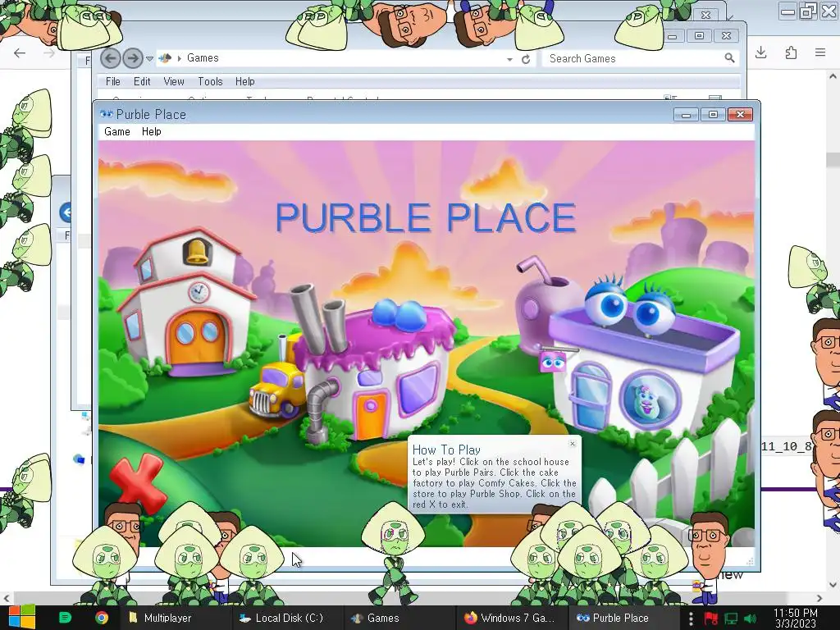Expand the Games address bar dropdown

click(509, 59)
